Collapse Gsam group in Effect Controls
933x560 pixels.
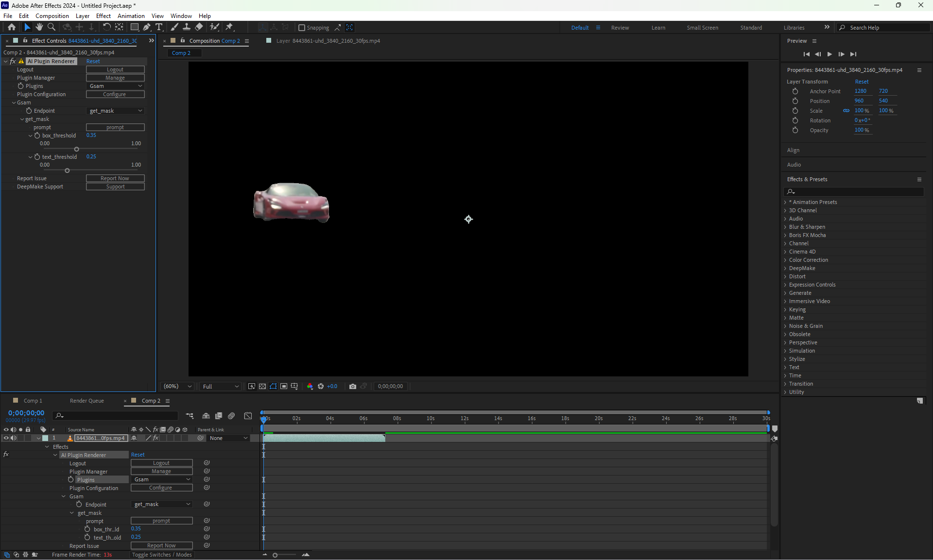click(x=14, y=102)
